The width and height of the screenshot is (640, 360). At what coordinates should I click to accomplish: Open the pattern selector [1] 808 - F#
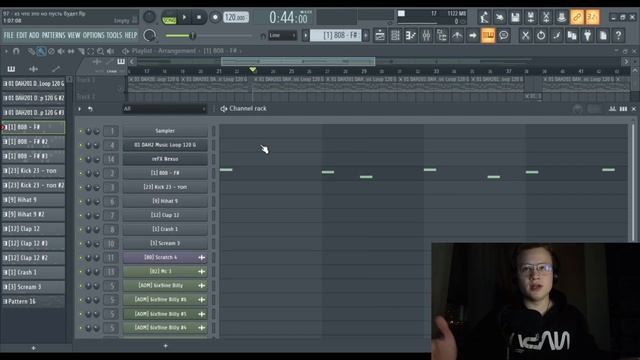click(x=336, y=36)
